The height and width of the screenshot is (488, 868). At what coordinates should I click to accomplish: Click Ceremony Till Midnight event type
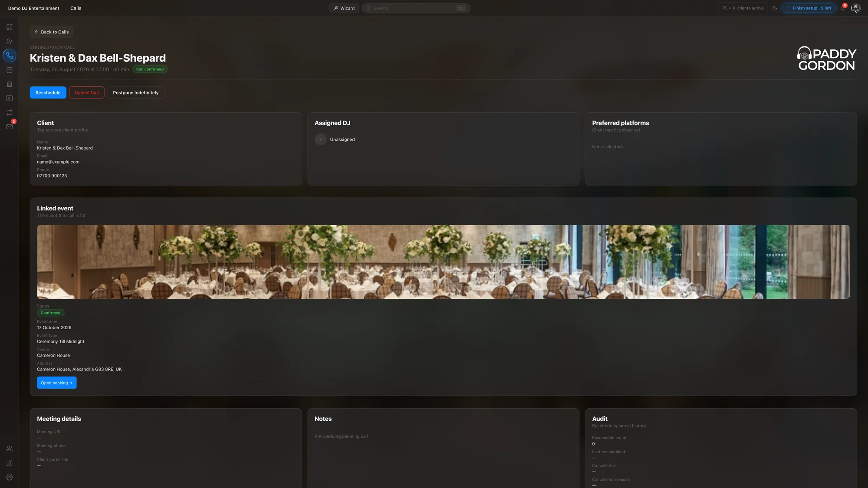[61, 341]
